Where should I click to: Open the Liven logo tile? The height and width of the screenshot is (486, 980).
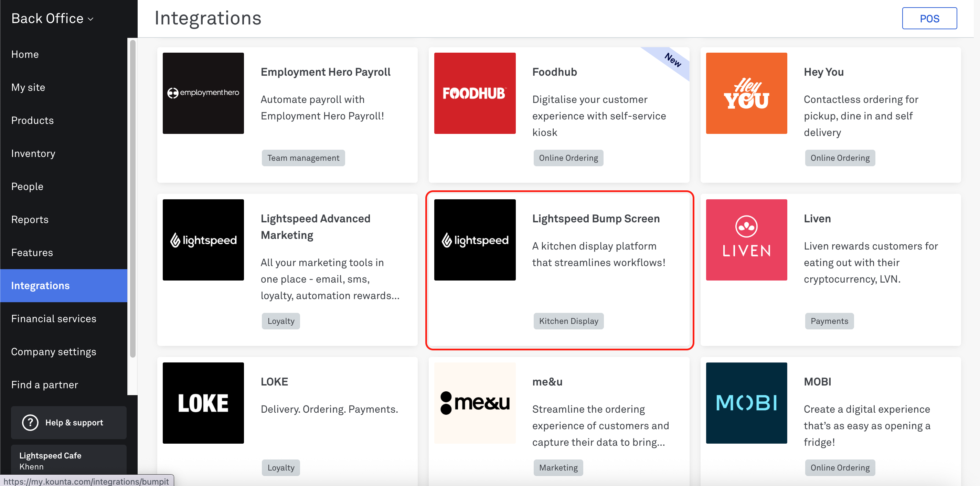point(746,240)
